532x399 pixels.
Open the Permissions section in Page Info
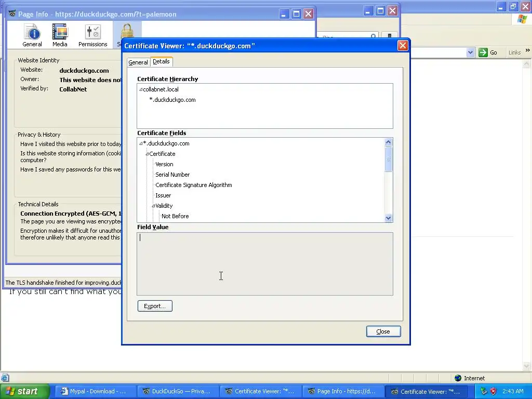[x=92, y=35]
